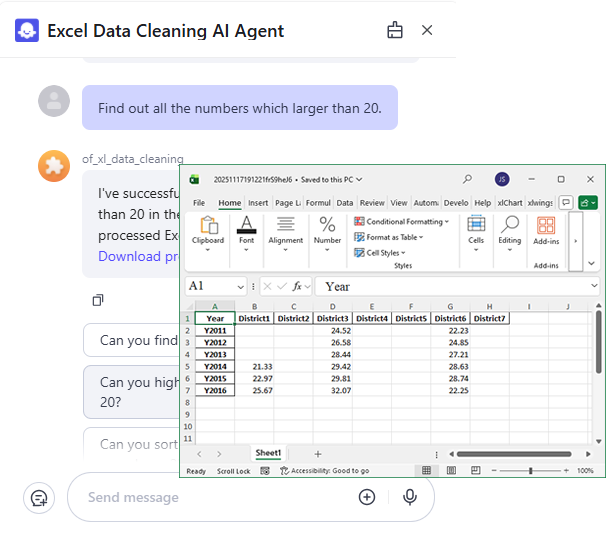Open the Comments pane icon in the ribbon

(x=566, y=203)
